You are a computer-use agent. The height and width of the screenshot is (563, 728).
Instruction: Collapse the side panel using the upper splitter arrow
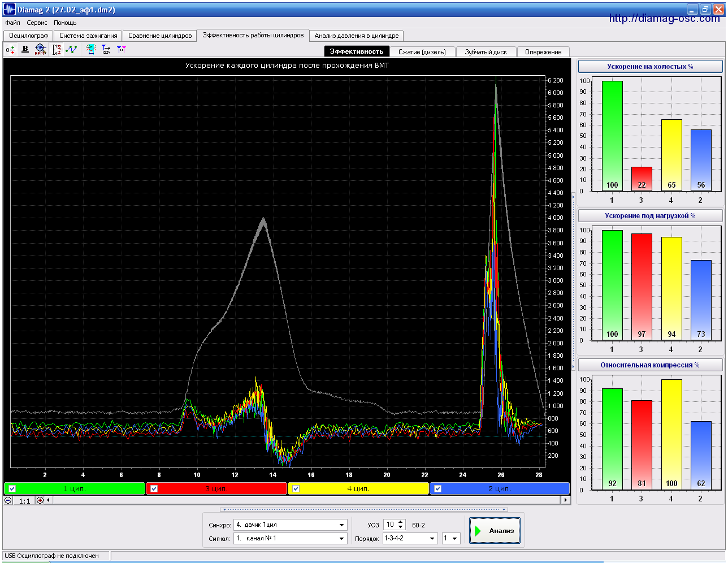[573, 197]
